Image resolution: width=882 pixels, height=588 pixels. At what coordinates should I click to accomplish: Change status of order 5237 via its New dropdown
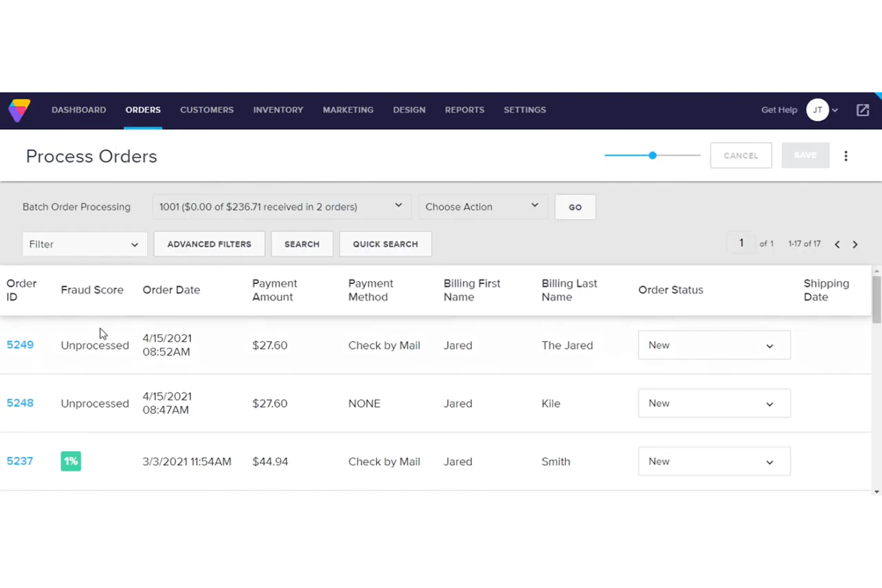click(713, 461)
